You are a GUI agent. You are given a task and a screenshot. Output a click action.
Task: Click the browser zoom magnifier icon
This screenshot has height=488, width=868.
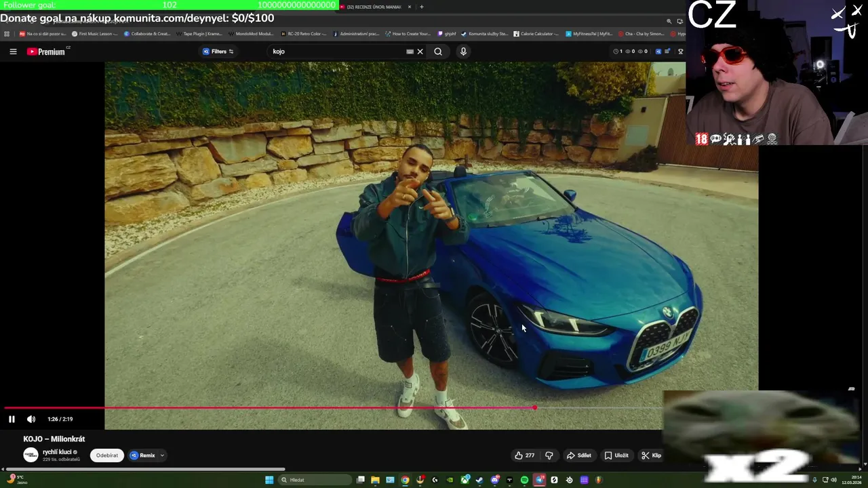tap(669, 21)
